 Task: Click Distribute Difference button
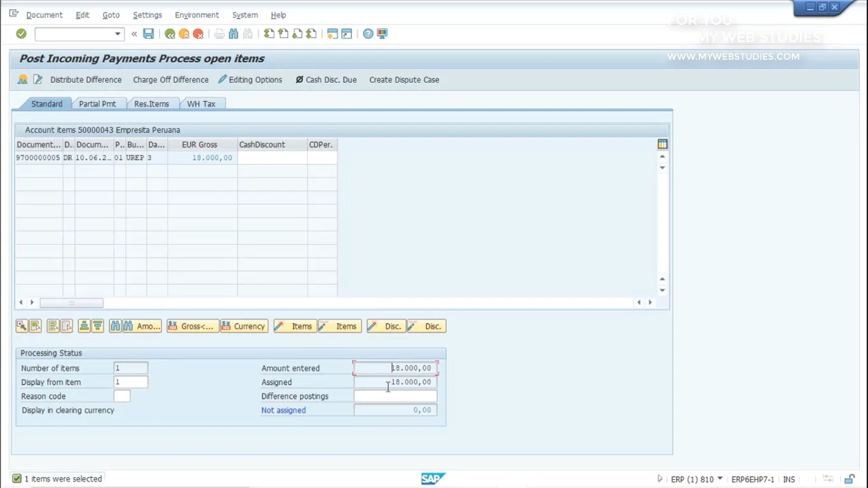(86, 79)
